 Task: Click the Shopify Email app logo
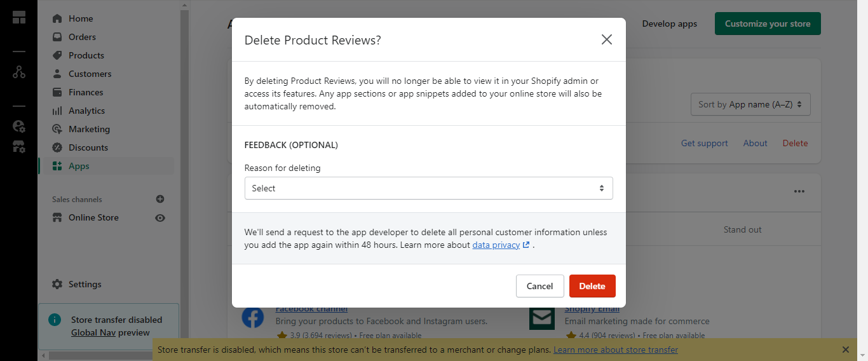pos(542,317)
